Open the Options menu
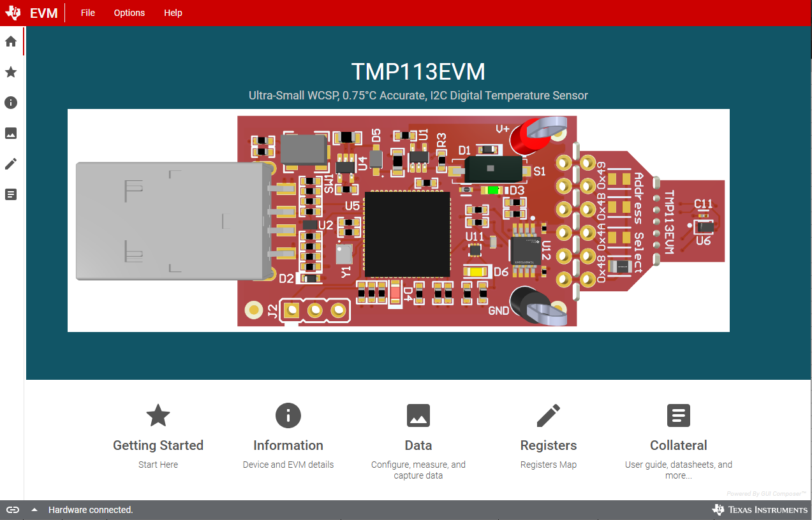Screen dimensions: 812x520 pyautogui.click(x=129, y=12)
